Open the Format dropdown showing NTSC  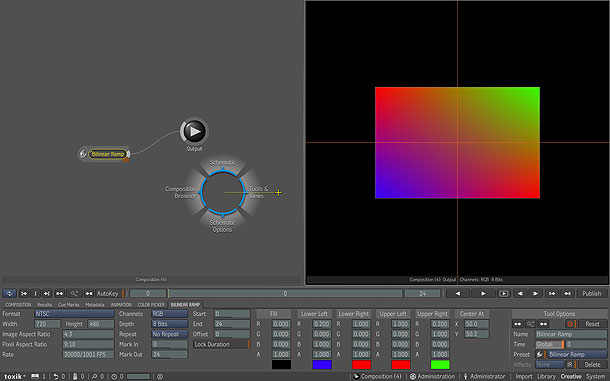74,314
